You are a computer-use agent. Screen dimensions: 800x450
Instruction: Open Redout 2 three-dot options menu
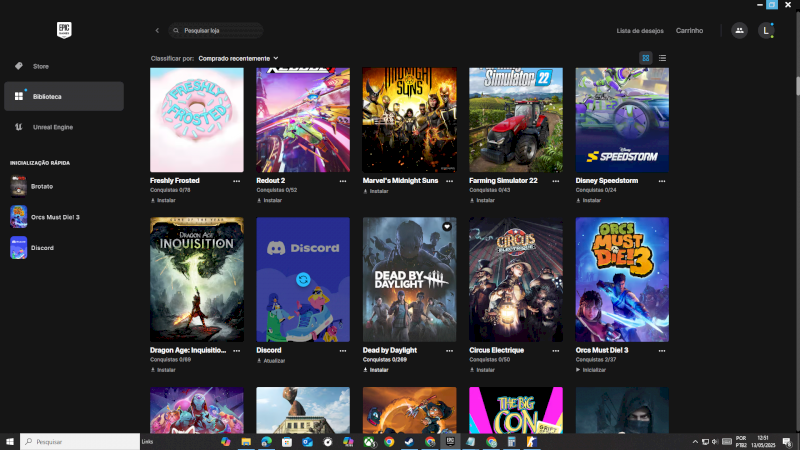point(343,181)
